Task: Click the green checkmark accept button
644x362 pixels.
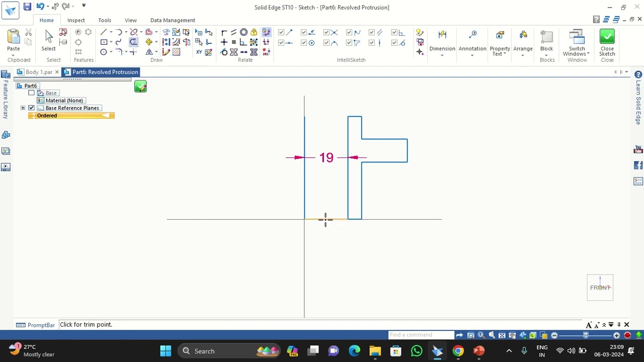Action: pyautogui.click(x=140, y=86)
